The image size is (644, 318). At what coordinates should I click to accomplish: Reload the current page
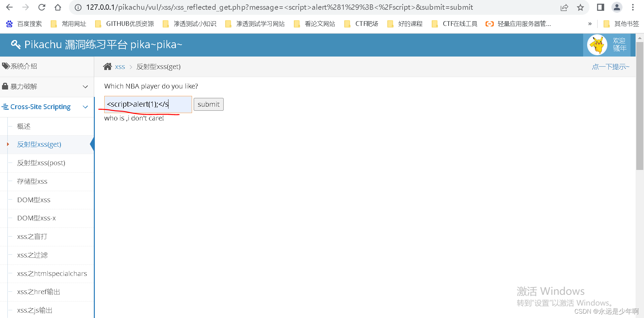(x=42, y=7)
